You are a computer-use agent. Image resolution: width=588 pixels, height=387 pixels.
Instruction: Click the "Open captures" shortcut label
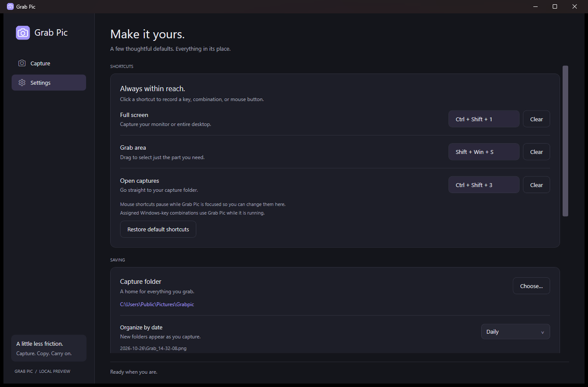coord(139,181)
